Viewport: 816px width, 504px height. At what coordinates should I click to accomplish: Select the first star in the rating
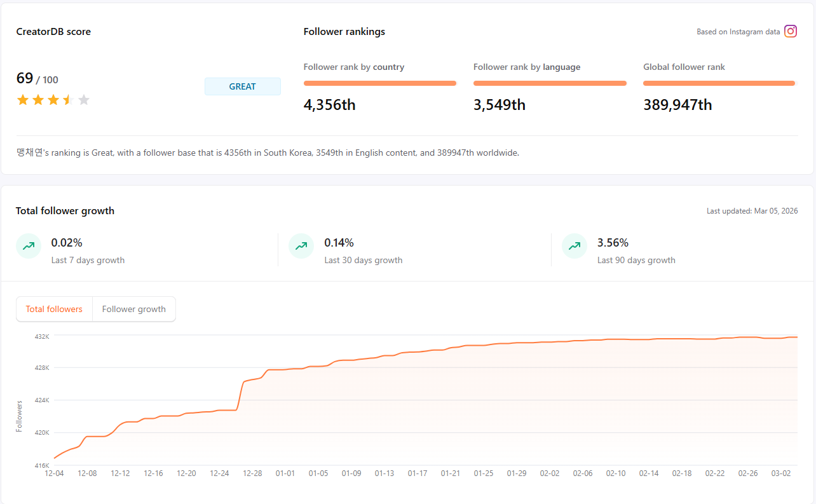[x=22, y=99]
